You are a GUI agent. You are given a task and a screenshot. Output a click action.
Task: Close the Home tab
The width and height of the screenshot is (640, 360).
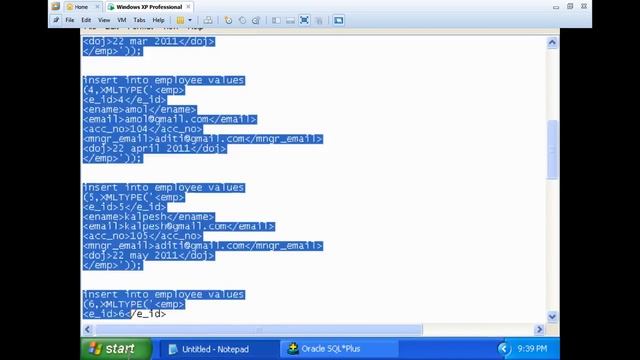(x=97, y=7)
